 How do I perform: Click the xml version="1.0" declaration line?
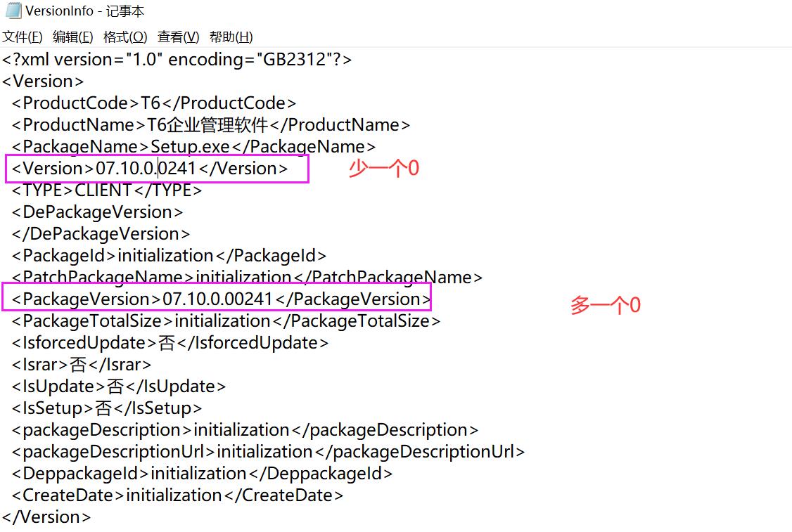177,60
